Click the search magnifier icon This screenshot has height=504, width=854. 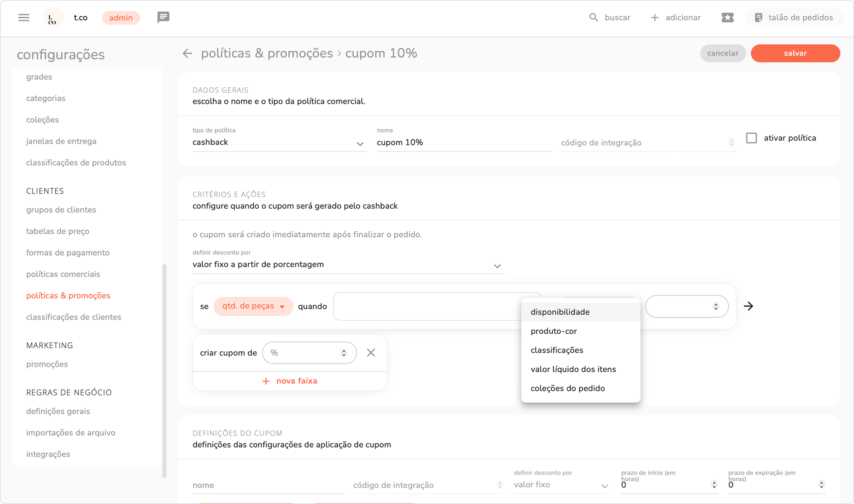(594, 17)
